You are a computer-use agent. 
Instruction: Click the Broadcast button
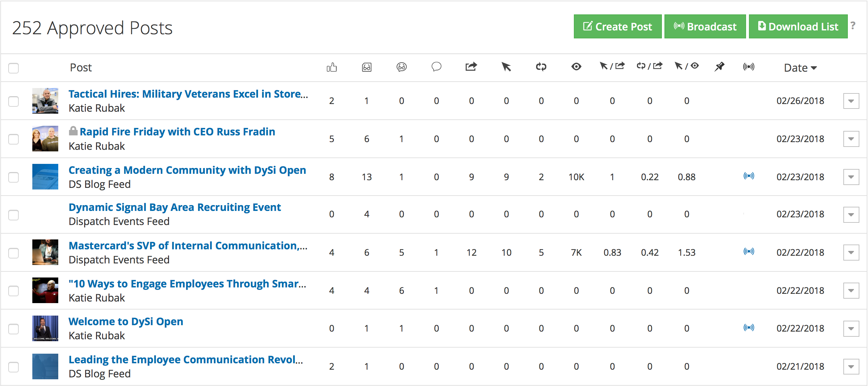[705, 26]
